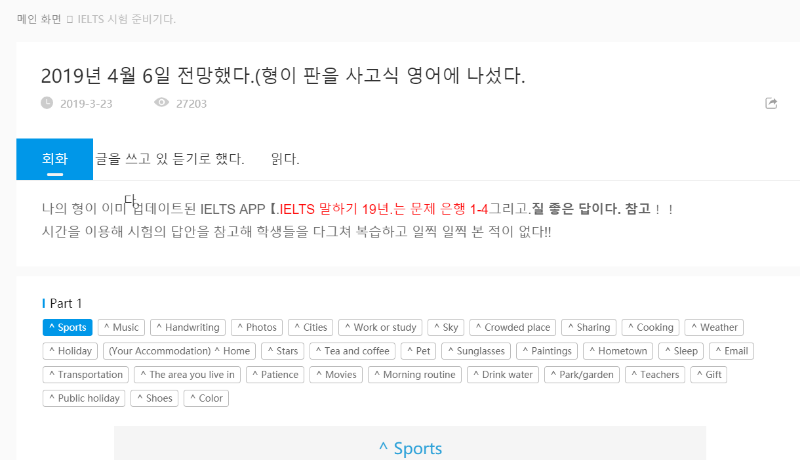Viewport: 800px width, 460px height.
Task: Choose the Color topic tag
Action: click(x=206, y=398)
